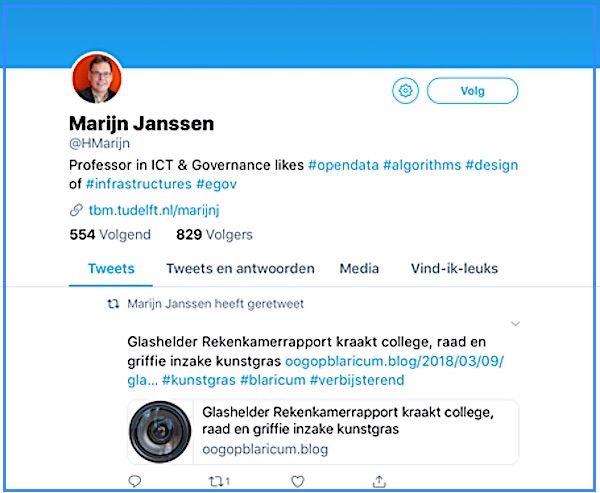This screenshot has height=493, width=600.
Task: Click the link chain icon beside website
Action: pyautogui.click(x=76, y=210)
